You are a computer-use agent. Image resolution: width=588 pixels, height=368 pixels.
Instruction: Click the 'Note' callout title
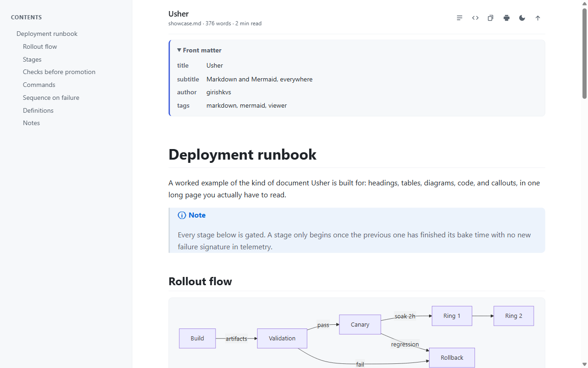[197, 215]
